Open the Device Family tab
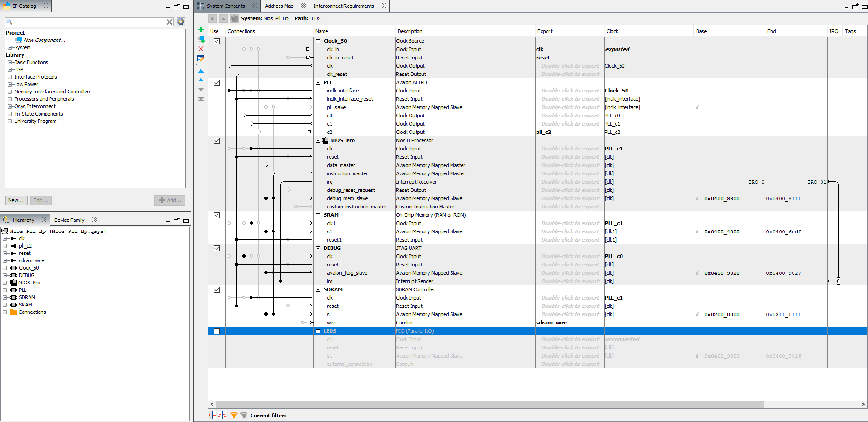Image resolution: width=868 pixels, height=422 pixels. coord(70,220)
